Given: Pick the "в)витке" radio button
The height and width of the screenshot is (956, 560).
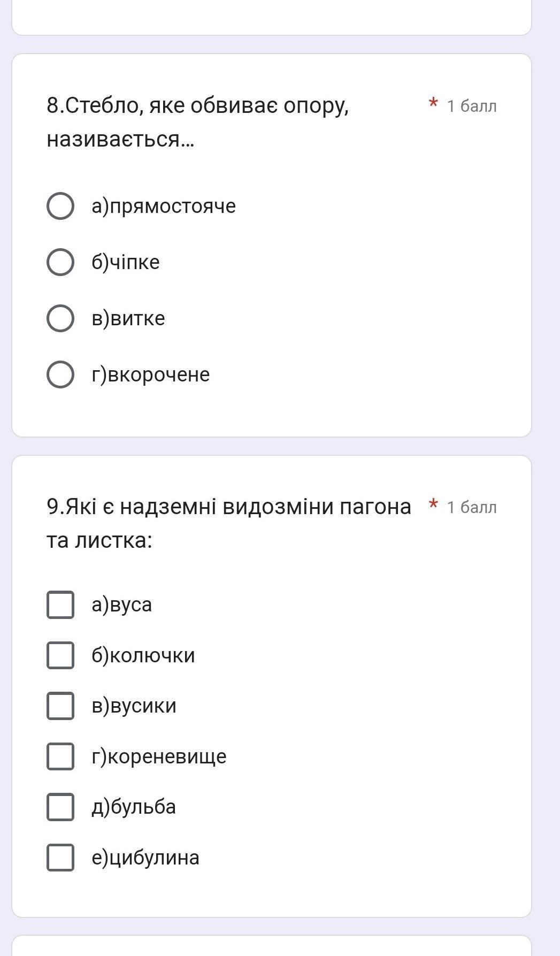Looking at the screenshot, I should point(60,318).
